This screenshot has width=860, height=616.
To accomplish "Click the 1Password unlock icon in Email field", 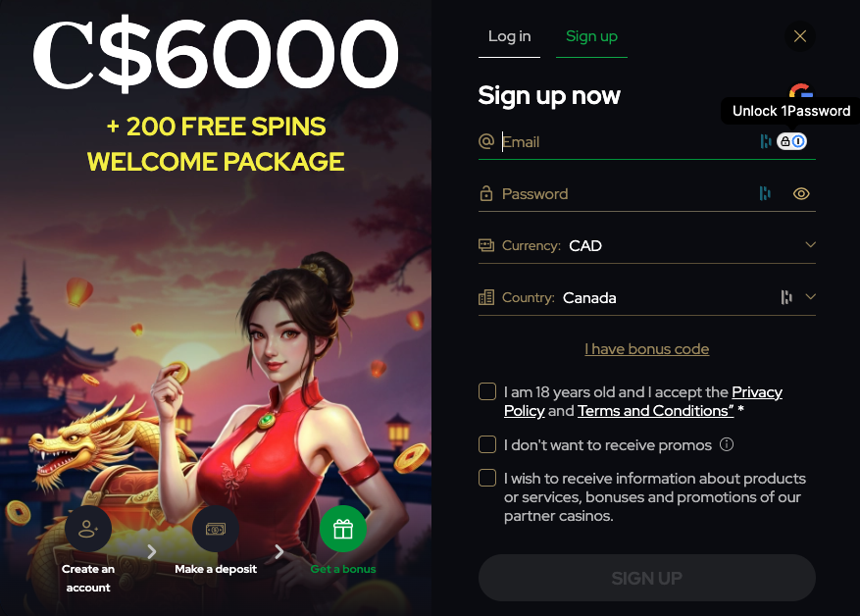I will coord(791,141).
